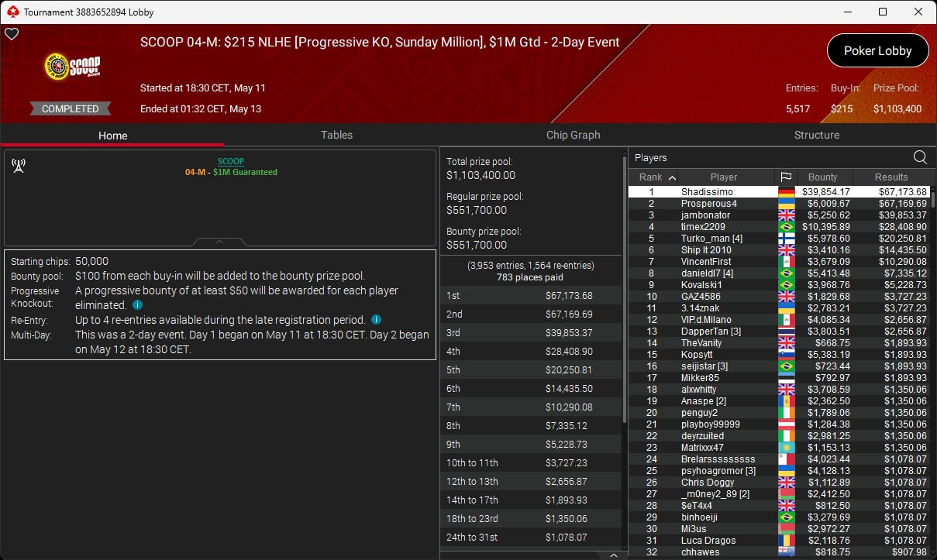Select player Shadissimo in the list
This screenshot has width=937, height=560.
coord(707,192)
